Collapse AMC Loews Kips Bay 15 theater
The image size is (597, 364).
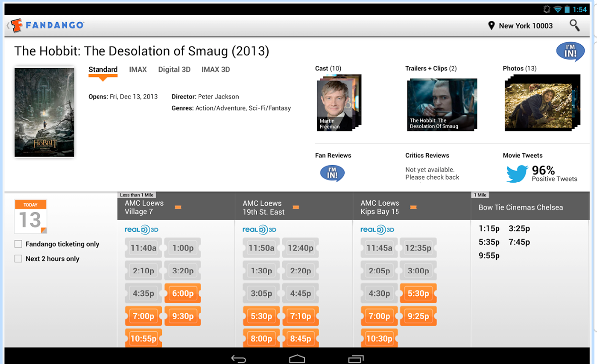point(413,207)
